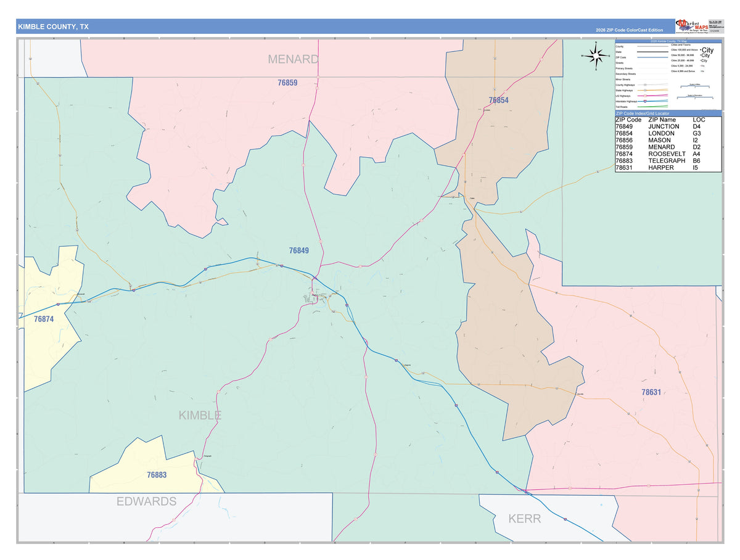Click the A4 location cell
Screen dimensions: 740x560
click(697, 154)
